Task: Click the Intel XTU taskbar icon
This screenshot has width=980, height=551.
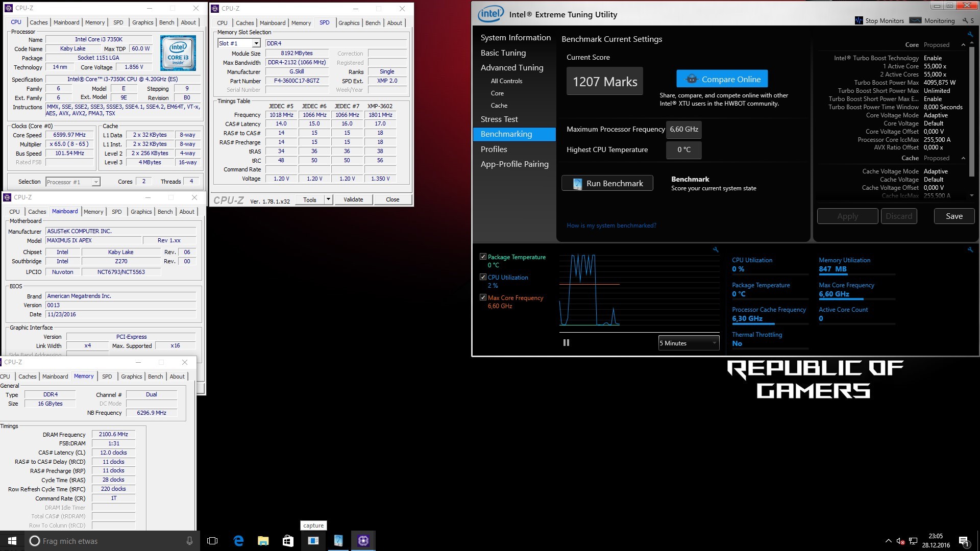Action: point(338,541)
